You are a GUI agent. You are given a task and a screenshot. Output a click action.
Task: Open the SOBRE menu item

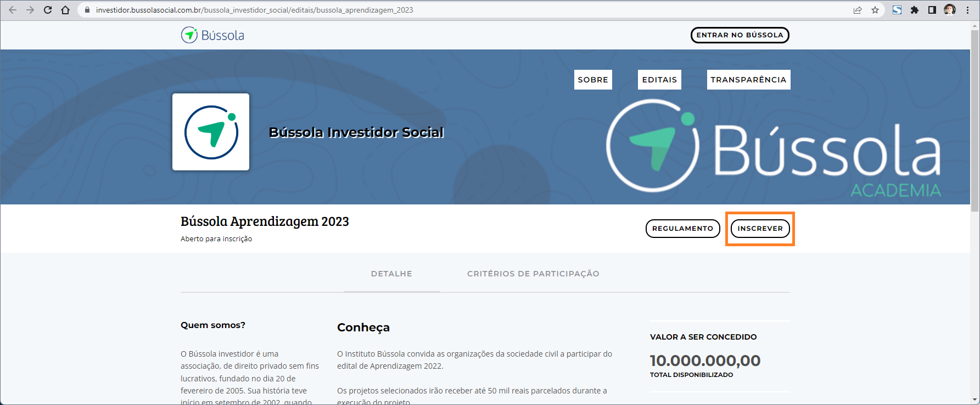pos(593,80)
